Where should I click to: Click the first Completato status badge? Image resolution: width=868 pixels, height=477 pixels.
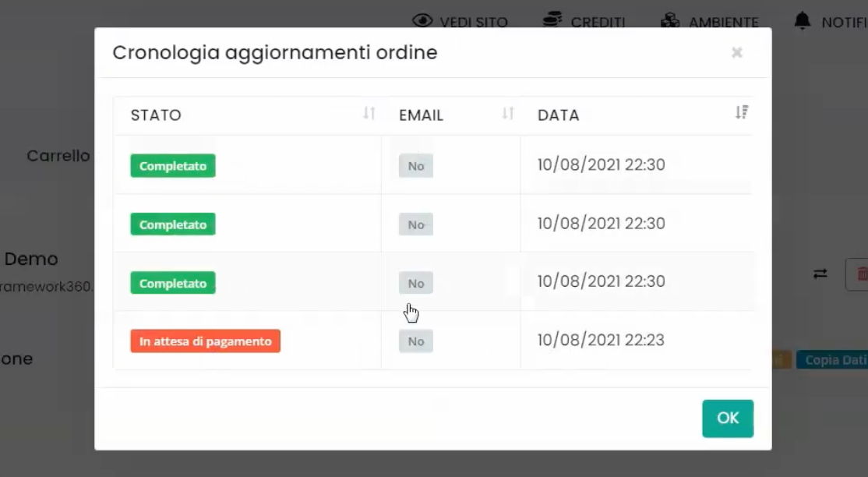pos(173,166)
